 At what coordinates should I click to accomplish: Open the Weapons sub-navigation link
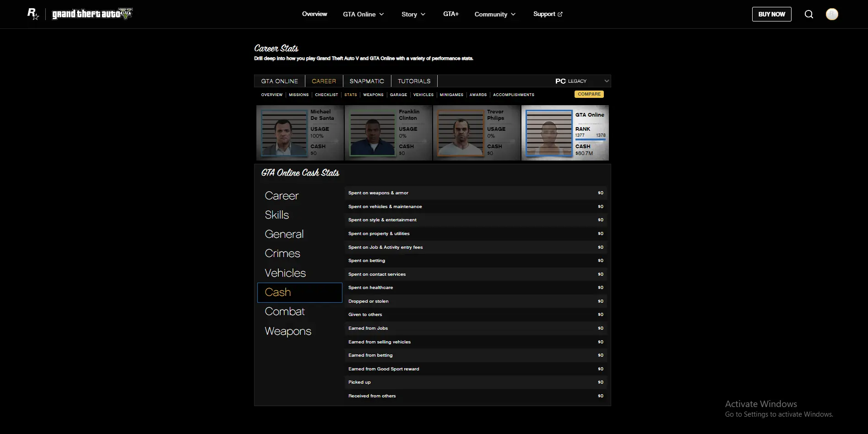(x=373, y=95)
